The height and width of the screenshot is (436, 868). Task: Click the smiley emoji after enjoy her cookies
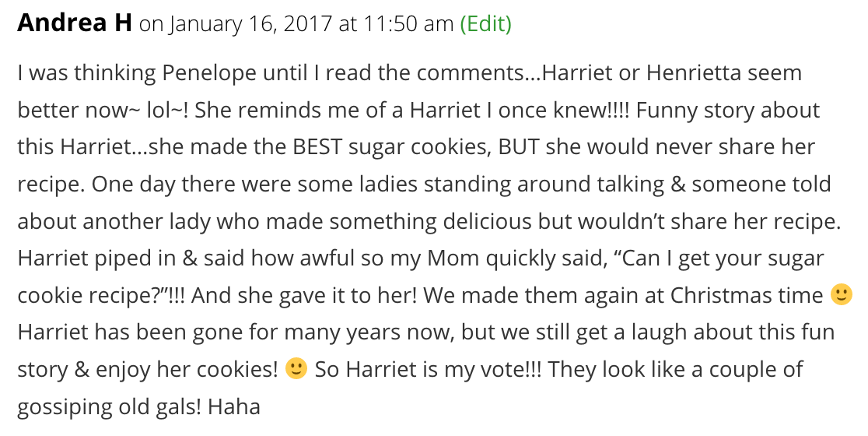click(296, 369)
